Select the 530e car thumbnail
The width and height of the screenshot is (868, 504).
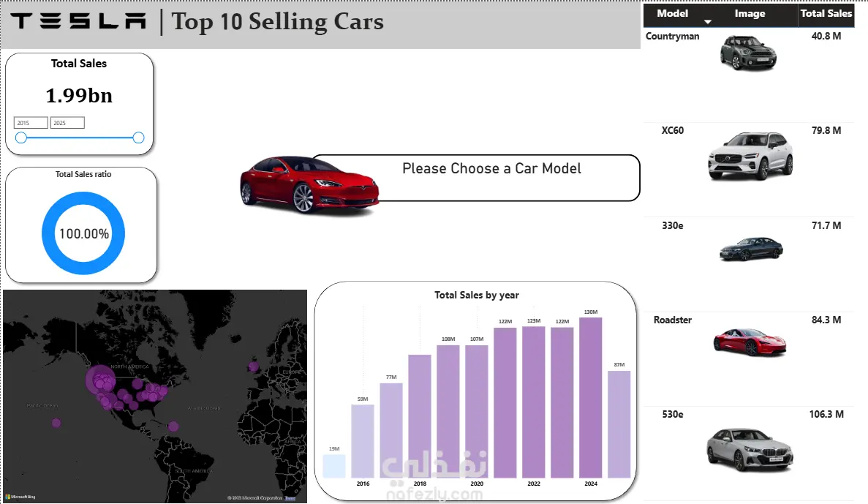(x=750, y=449)
